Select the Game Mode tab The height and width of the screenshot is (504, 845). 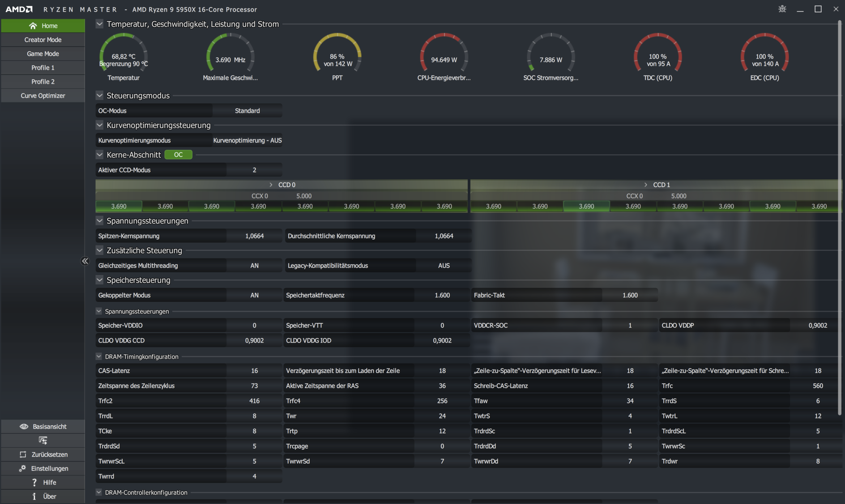coord(43,54)
